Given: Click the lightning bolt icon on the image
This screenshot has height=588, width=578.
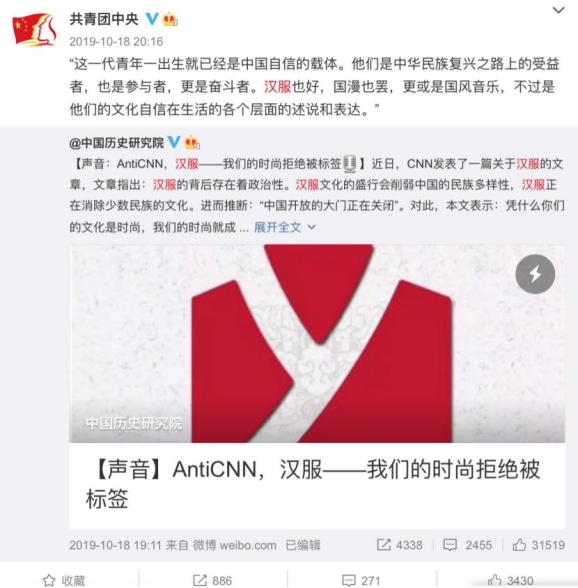Looking at the screenshot, I should [535, 274].
